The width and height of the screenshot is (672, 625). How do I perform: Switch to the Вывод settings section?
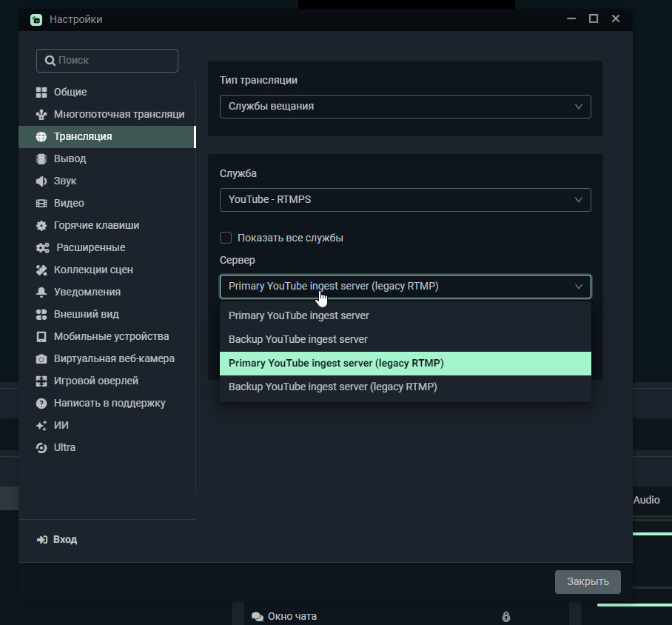107,159
